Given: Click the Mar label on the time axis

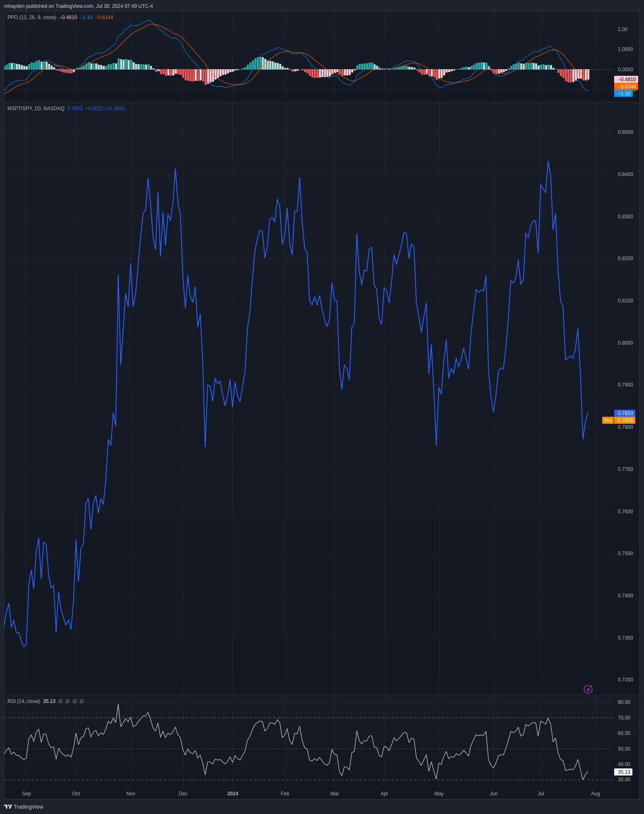Looking at the screenshot, I should tap(335, 794).
